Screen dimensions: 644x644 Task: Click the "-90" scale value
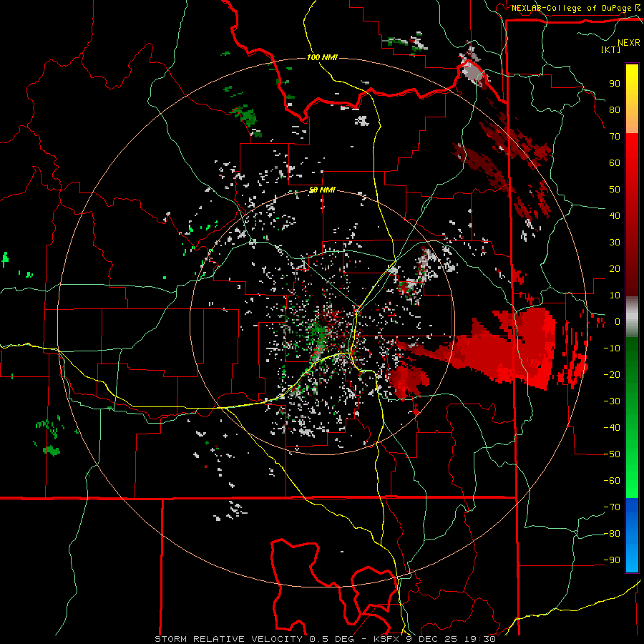612,560
